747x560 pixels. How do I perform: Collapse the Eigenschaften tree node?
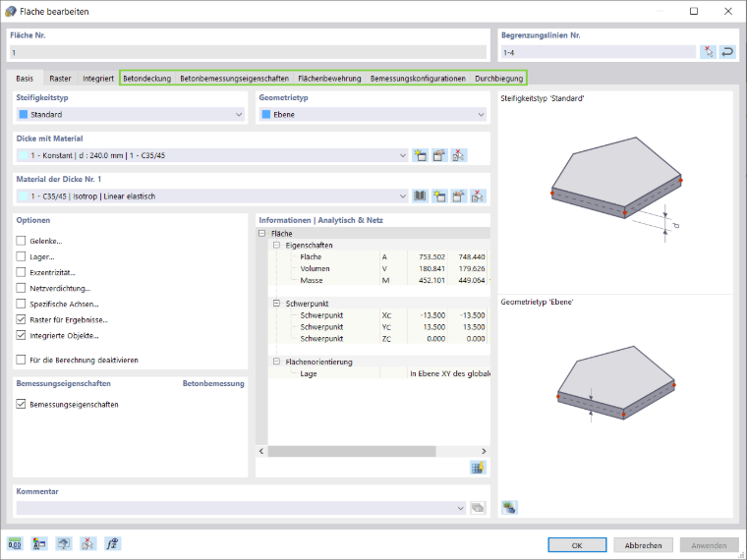276,245
